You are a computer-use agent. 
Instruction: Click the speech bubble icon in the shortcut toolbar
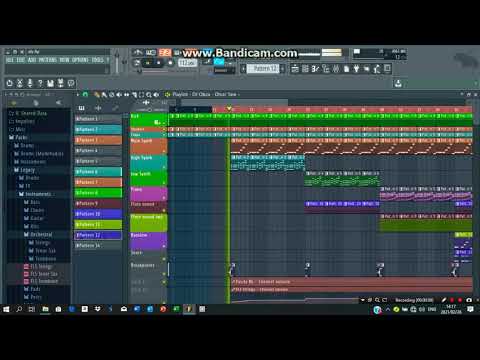point(71,83)
